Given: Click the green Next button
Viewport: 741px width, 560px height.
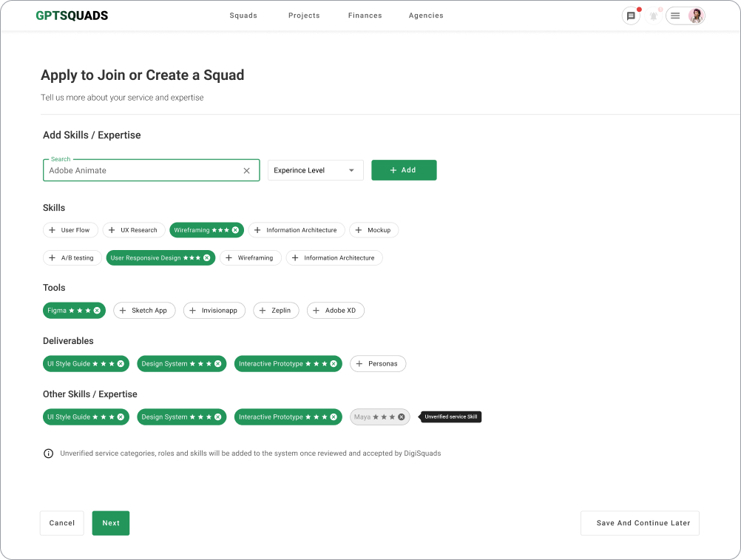Looking at the screenshot, I should [x=111, y=523].
